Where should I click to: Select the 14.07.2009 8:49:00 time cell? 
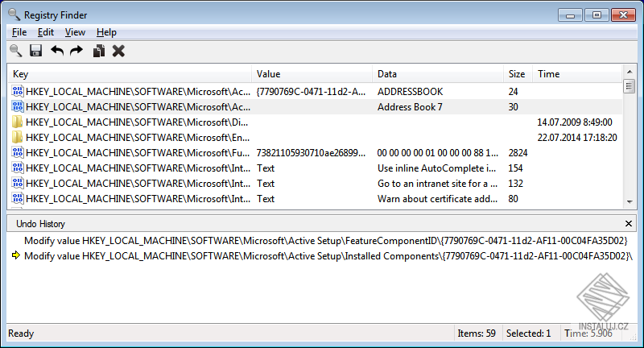(575, 122)
